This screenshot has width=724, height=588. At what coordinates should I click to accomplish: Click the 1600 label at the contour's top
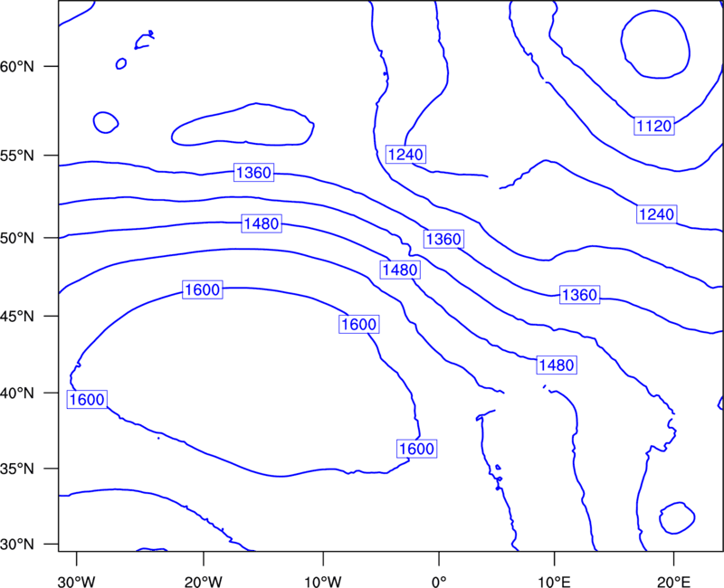tap(203, 289)
